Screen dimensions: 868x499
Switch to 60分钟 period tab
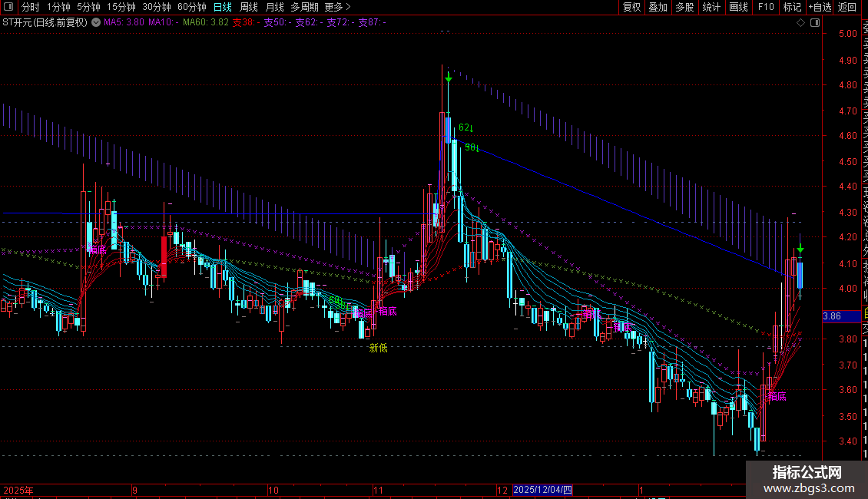pyautogui.click(x=191, y=7)
